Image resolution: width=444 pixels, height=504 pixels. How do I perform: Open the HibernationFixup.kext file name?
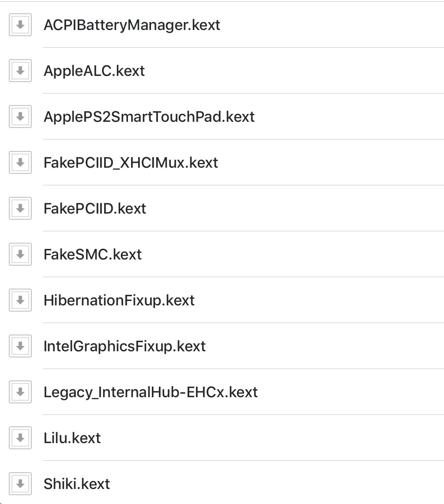coord(119,301)
